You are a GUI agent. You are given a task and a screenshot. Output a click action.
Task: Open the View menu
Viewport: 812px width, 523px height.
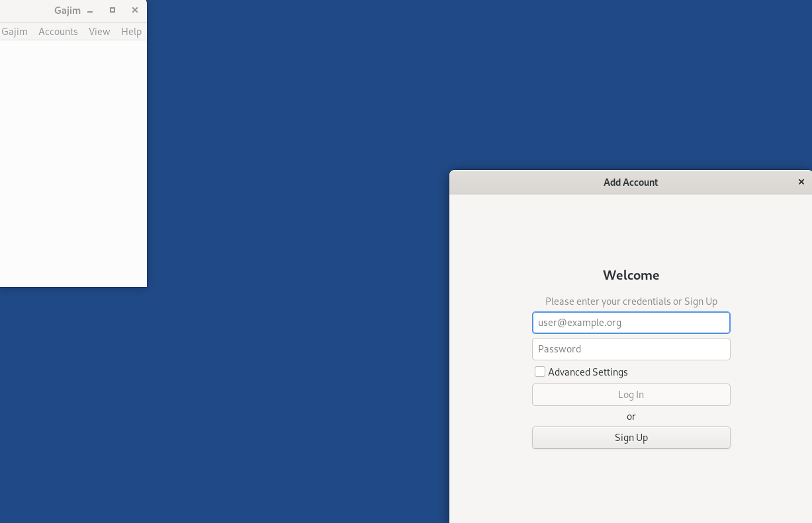99,32
